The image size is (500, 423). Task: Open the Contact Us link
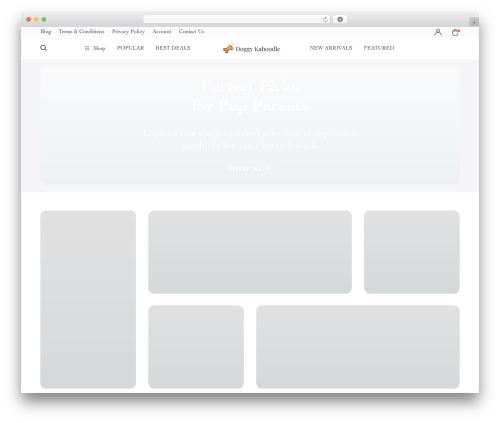pyautogui.click(x=191, y=31)
